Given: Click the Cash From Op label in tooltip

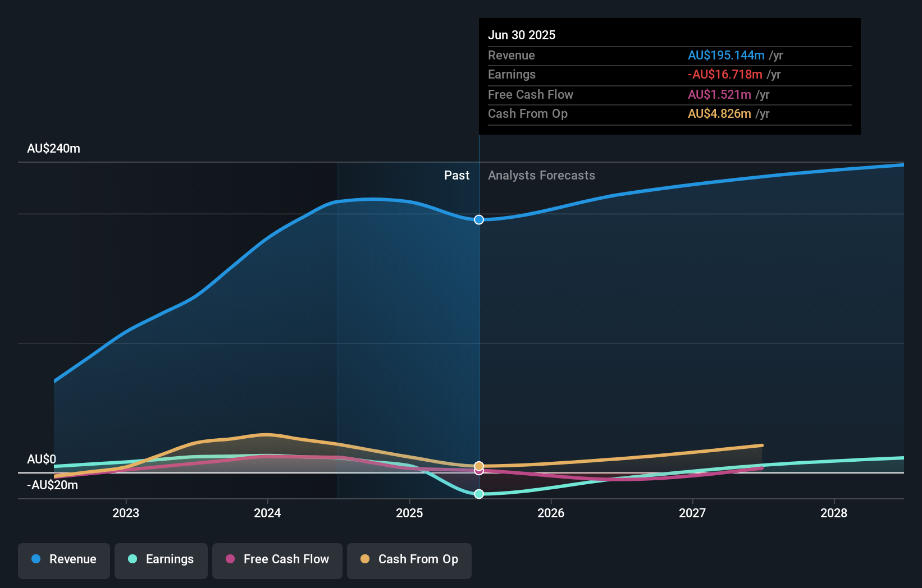Looking at the screenshot, I should [x=528, y=114].
